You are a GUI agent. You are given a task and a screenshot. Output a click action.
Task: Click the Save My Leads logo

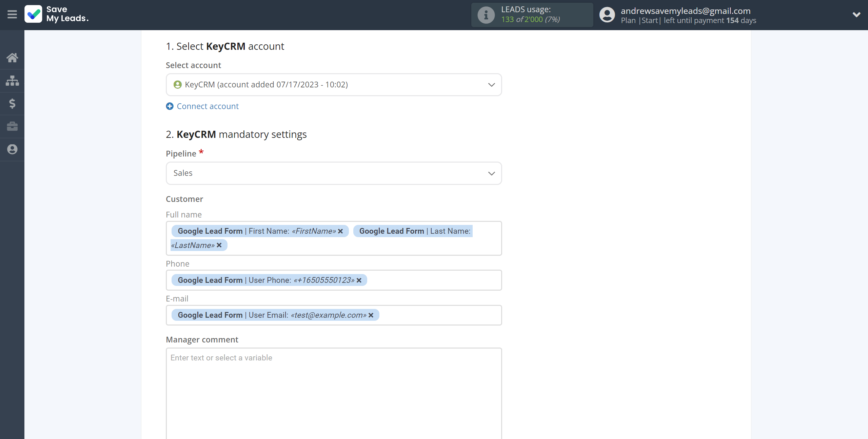coord(56,14)
